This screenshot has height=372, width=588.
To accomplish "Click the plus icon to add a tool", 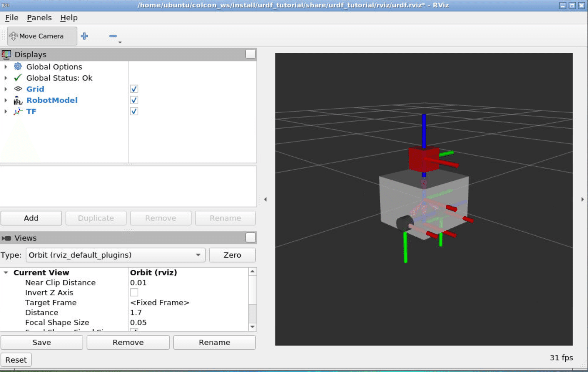I will point(85,36).
